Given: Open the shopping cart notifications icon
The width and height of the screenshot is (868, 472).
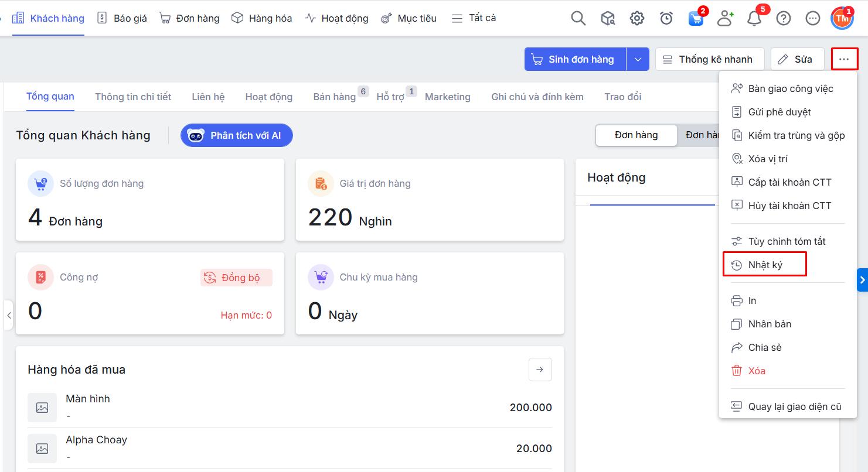Looking at the screenshot, I should [696, 18].
